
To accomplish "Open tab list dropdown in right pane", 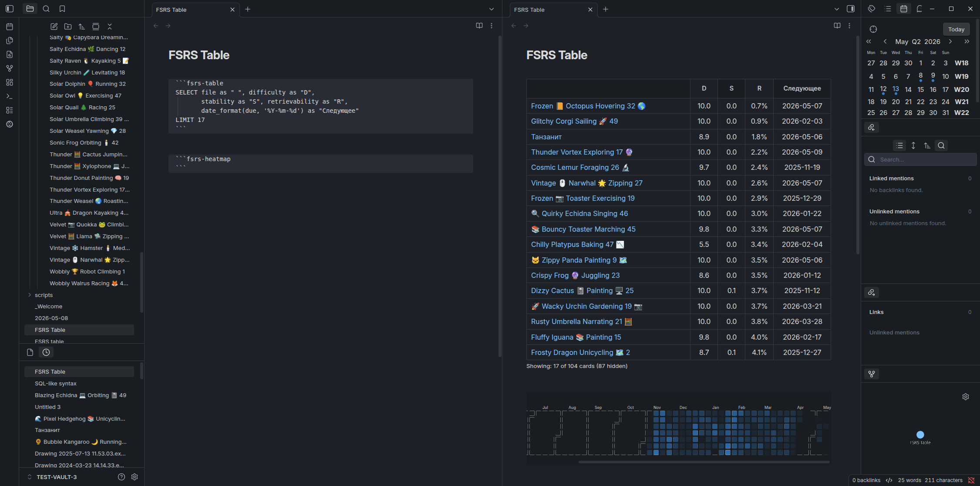I will (x=836, y=9).
